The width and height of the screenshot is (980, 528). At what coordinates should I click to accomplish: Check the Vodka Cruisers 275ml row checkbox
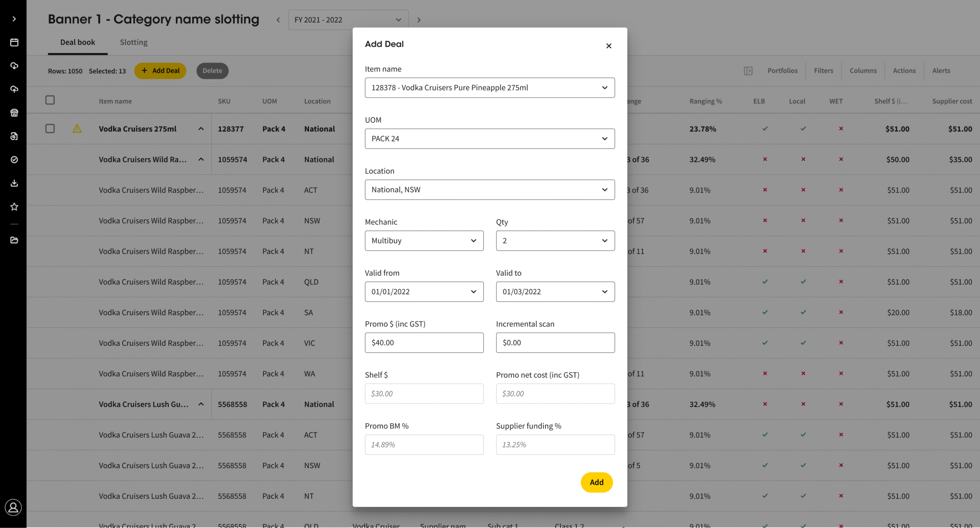50,129
